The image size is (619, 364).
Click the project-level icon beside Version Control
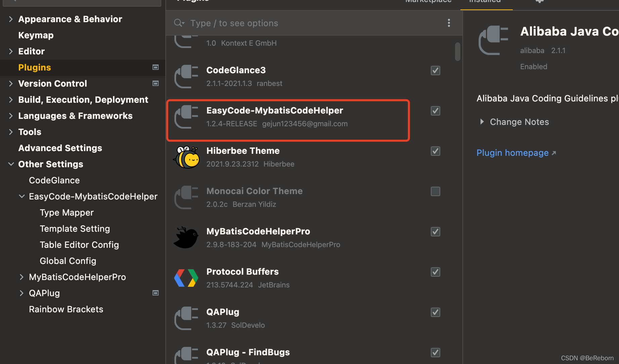coord(156,83)
